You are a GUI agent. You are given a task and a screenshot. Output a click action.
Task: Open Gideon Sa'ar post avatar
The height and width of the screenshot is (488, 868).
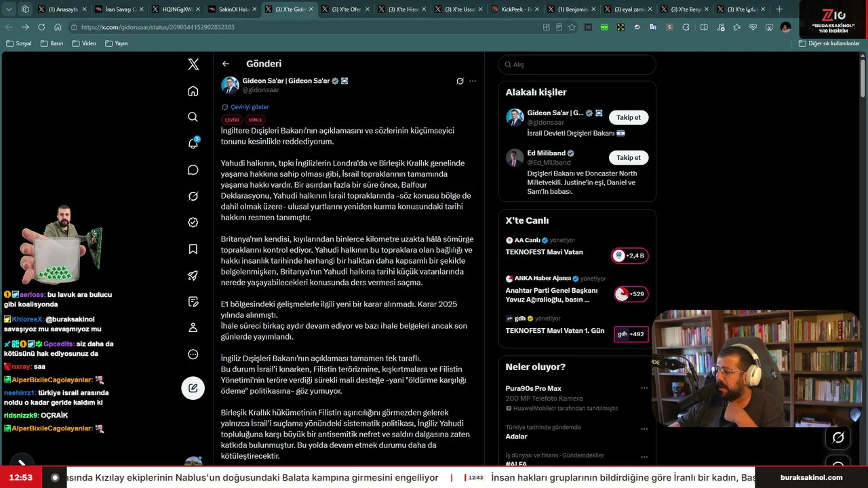tap(230, 85)
